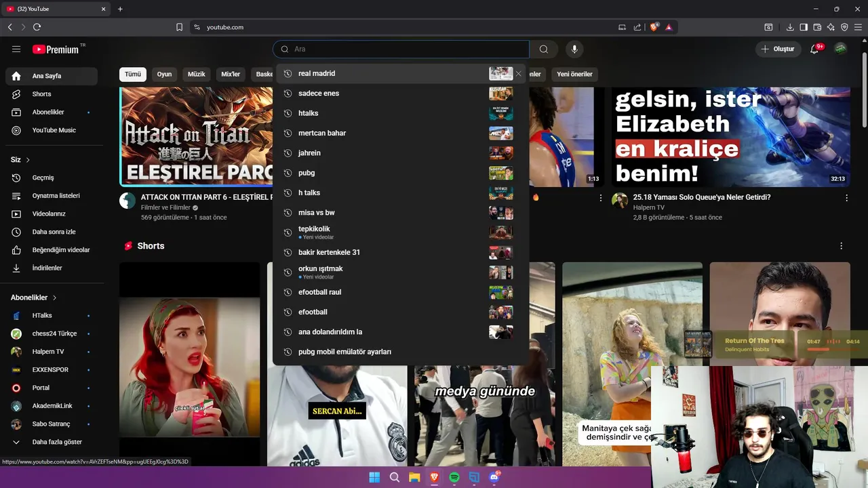The width and height of the screenshot is (868, 488).
Task: Click the Oluştur create button
Action: pos(778,49)
